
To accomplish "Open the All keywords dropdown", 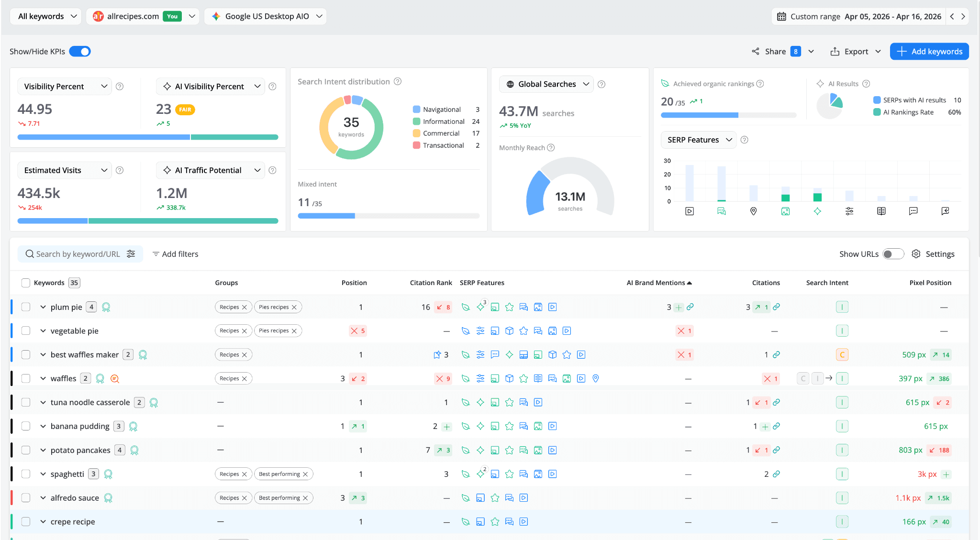I will [45, 16].
